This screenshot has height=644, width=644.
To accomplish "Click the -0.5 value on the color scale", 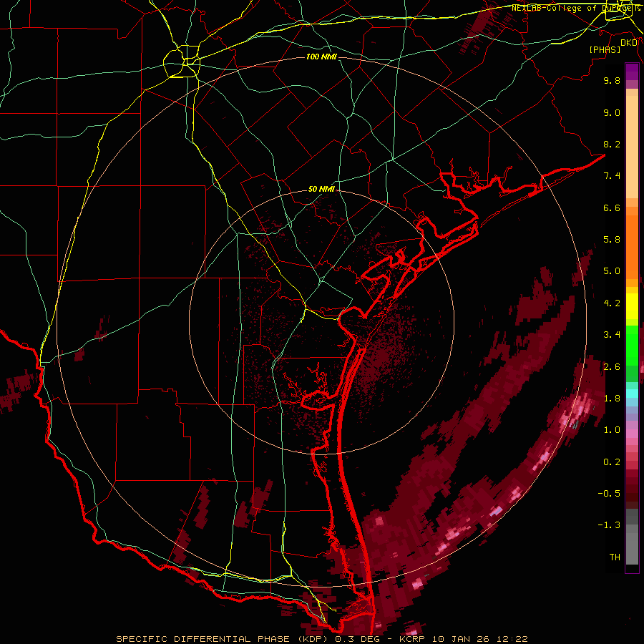I will click(x=609, y=494).
